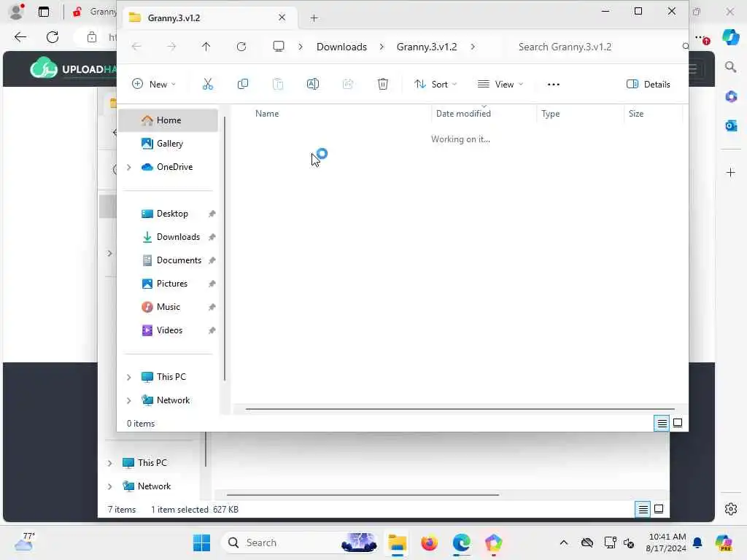Click the Explorer back arrow
This screenshot has height=560, width=747.
(136, 47)
